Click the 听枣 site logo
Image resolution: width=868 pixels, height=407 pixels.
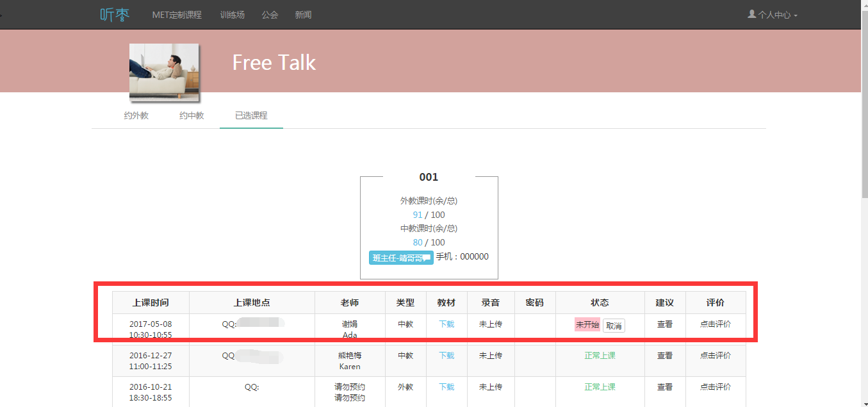(115, 14)
